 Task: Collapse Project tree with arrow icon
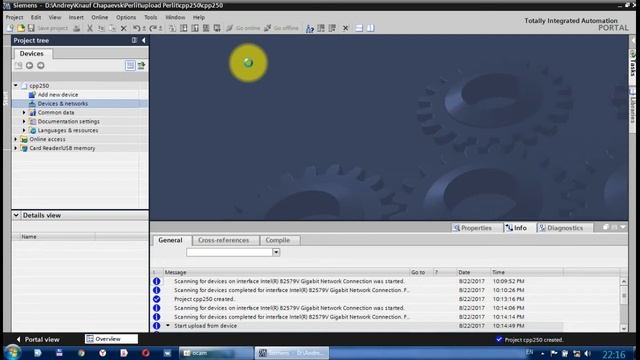(x=143, y=40)
